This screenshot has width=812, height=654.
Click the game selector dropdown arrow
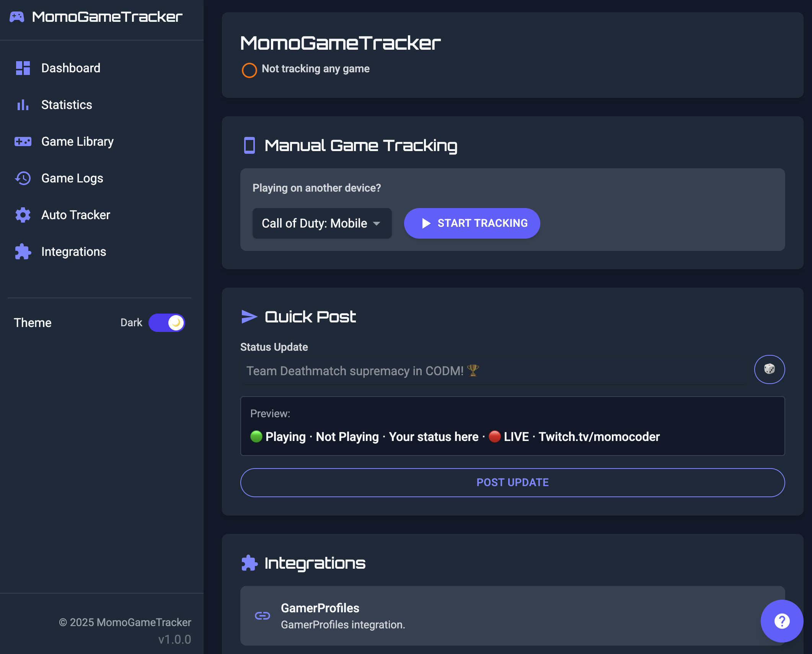pos(377,223)
